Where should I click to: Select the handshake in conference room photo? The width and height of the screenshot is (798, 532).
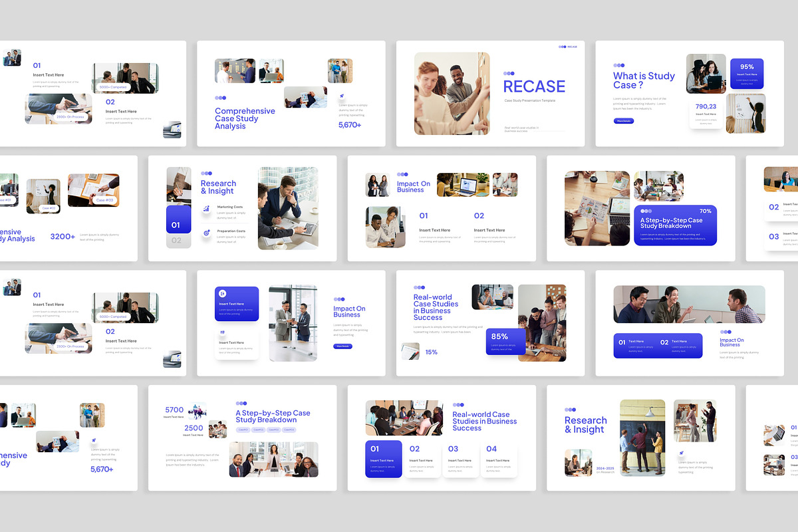293,323
